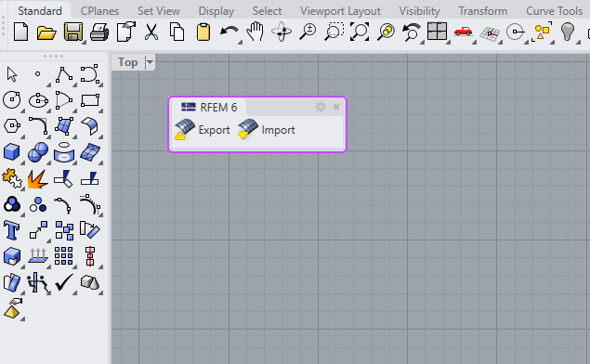Switch to the Select tab

(267, 11)
